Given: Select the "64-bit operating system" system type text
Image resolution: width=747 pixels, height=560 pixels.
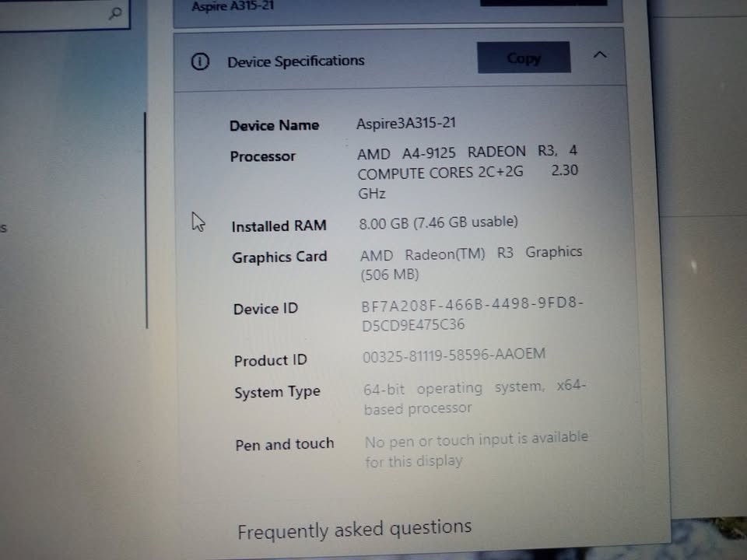Looking at the screenshot, I should pos(453,388).
